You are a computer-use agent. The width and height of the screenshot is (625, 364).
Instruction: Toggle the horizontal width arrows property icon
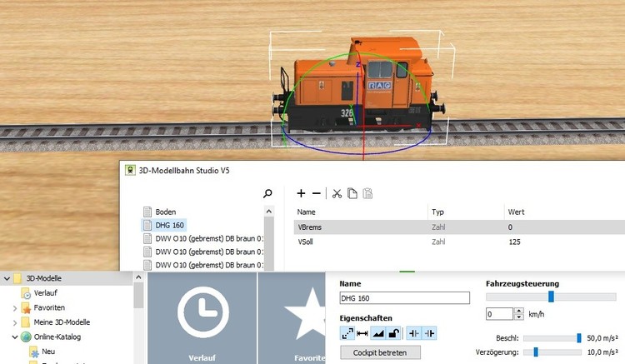(x=362, y=333)
